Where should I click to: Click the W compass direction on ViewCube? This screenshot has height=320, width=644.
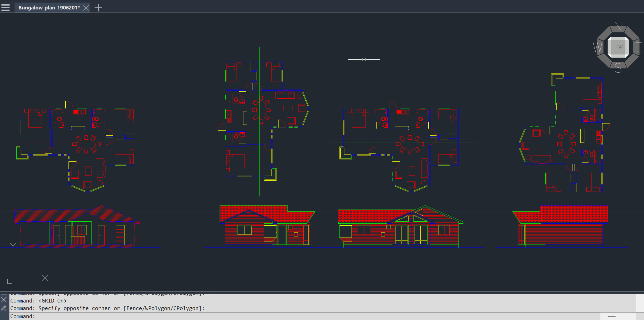[x=598, y=47]
